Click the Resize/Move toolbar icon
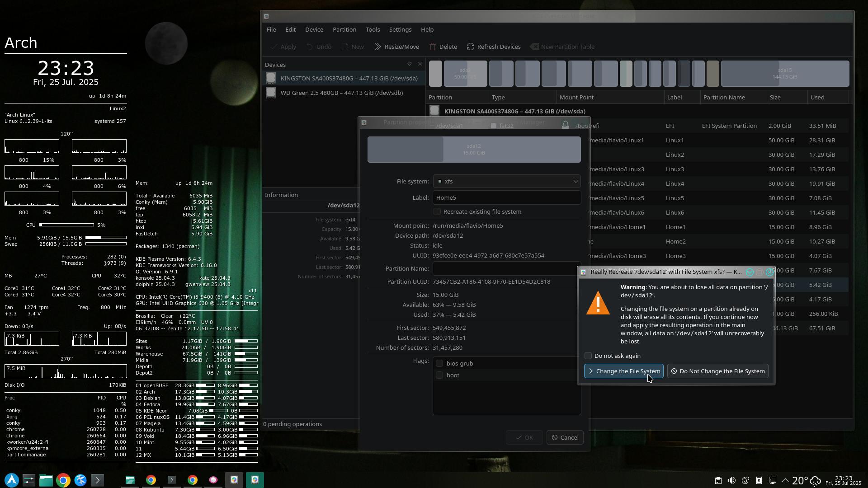The width and height of the screenshot is (868, 488). pyautogui.click(x=377, y=47)
